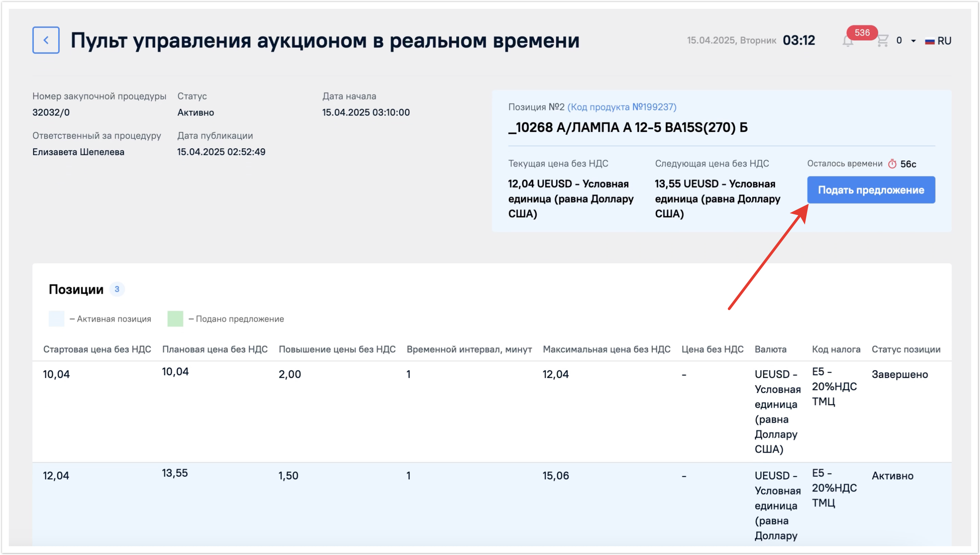Click the Временной интервал, минут header
Screen dimensions: 980x555
tap(469, 349)
